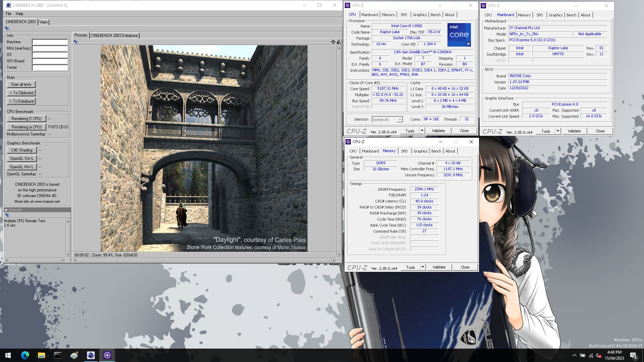Click the picture viewer horizontal scrollbar
Image resolution: width=644 pixels, height=362 pixels.
(x=204, y=260)
